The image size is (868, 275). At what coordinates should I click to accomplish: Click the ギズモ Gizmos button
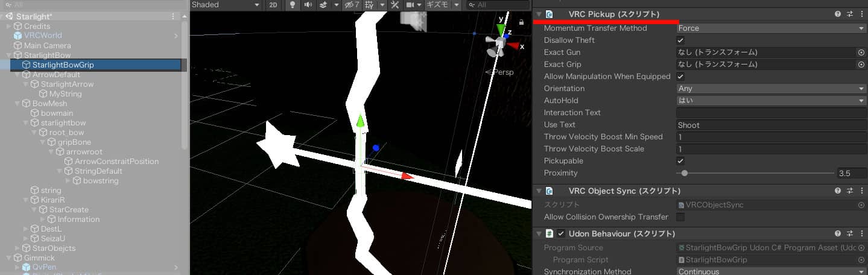[x=438, y=5]
